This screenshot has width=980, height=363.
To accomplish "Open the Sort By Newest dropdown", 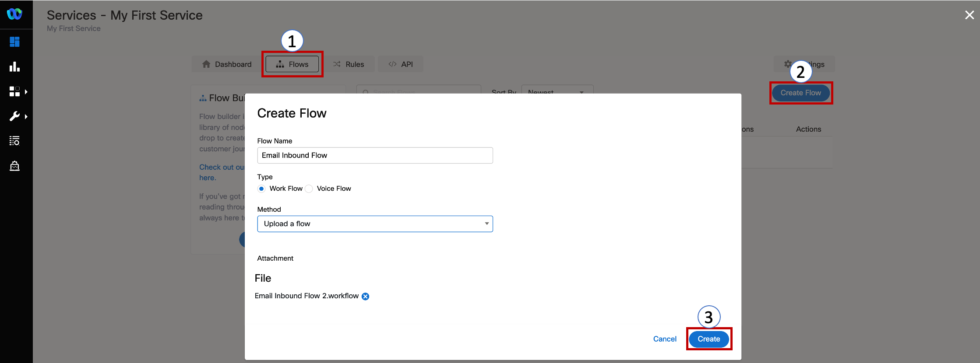I will [557, 90].
